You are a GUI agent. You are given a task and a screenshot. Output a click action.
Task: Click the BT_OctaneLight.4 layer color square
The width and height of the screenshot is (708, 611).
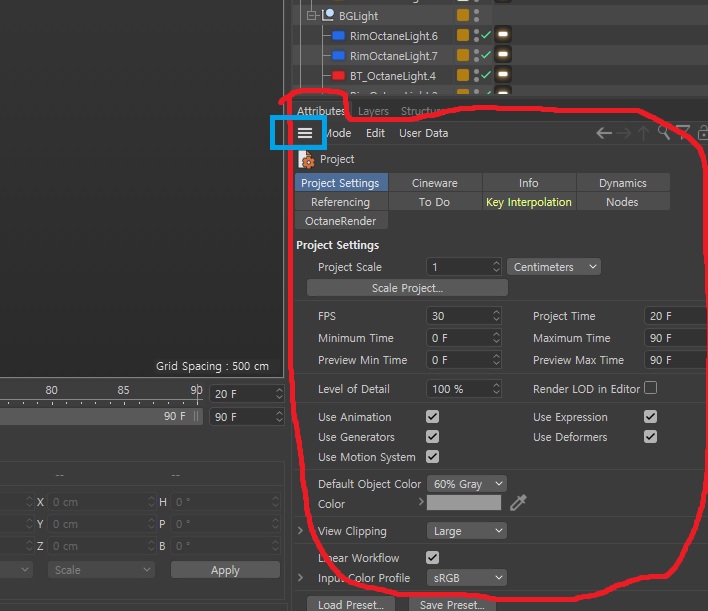[462, 75]
